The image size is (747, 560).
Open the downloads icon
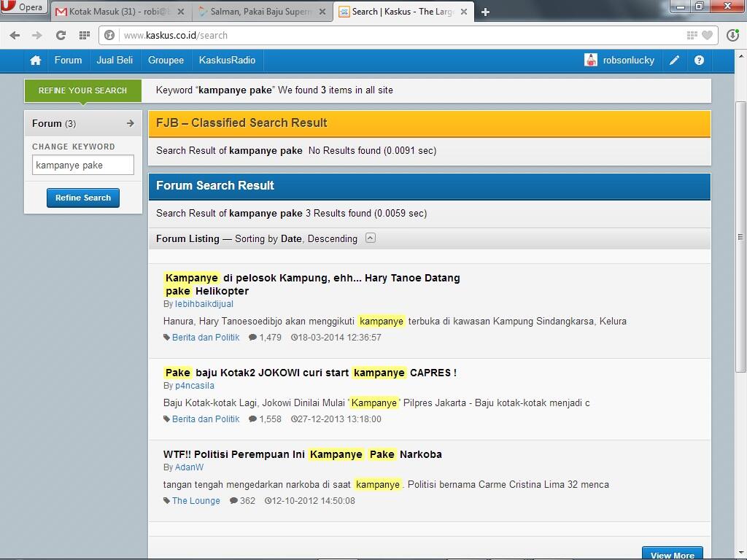click(x=732, y=35)
